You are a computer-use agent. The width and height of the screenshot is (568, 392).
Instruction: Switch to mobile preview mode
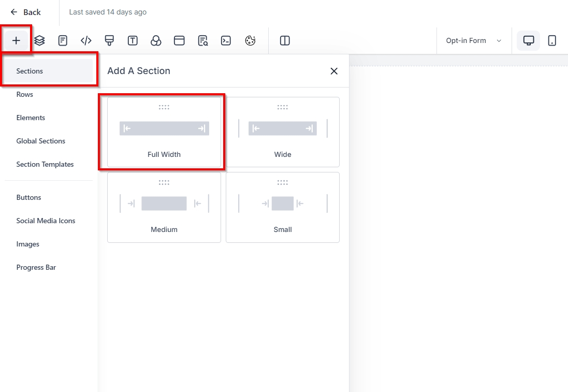point(552,40)
